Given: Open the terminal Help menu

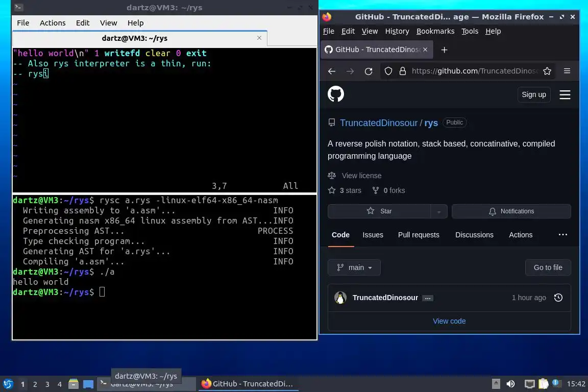Looking at the screenshot, I should (x=135, y=23).
